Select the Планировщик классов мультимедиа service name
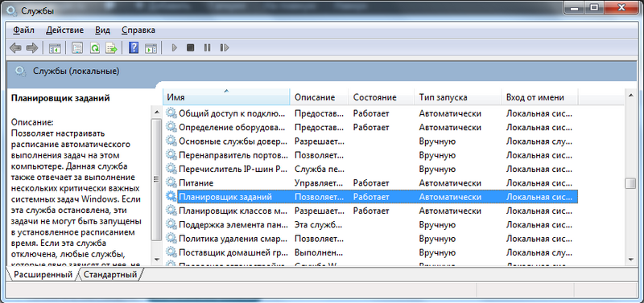Image resolution: width=644 pixels, height=303 pixels. (233, 211)
